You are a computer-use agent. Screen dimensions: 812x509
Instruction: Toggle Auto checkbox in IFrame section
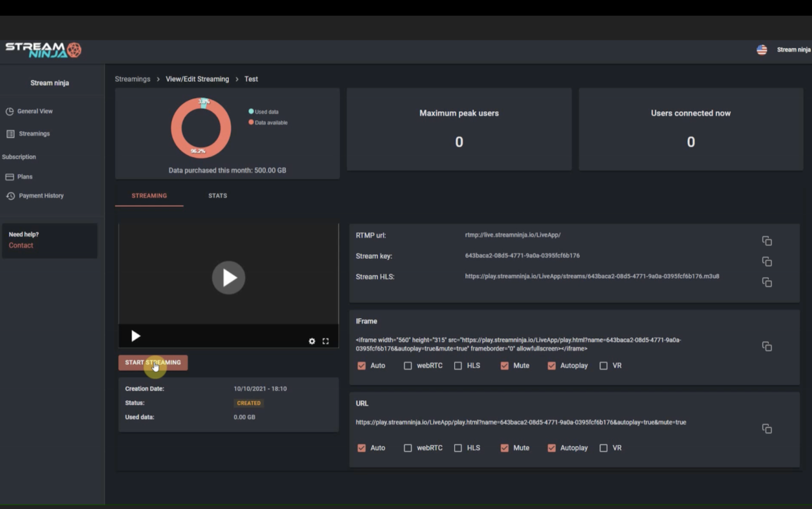click(x=361, y=366)
